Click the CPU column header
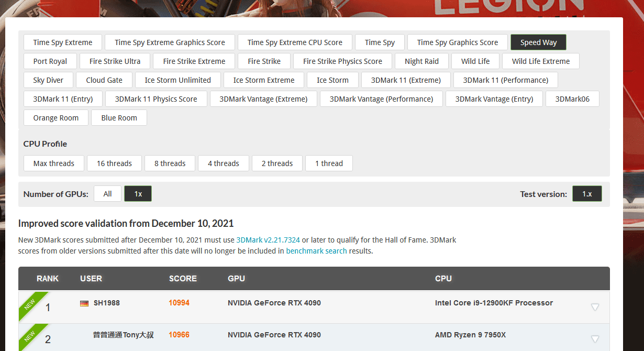This screenshot has width=644, height=351. pos(443,279)
